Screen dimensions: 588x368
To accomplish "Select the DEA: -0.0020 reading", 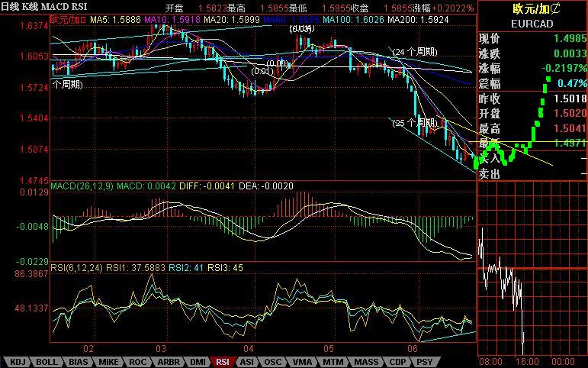I will pos(266,186).
